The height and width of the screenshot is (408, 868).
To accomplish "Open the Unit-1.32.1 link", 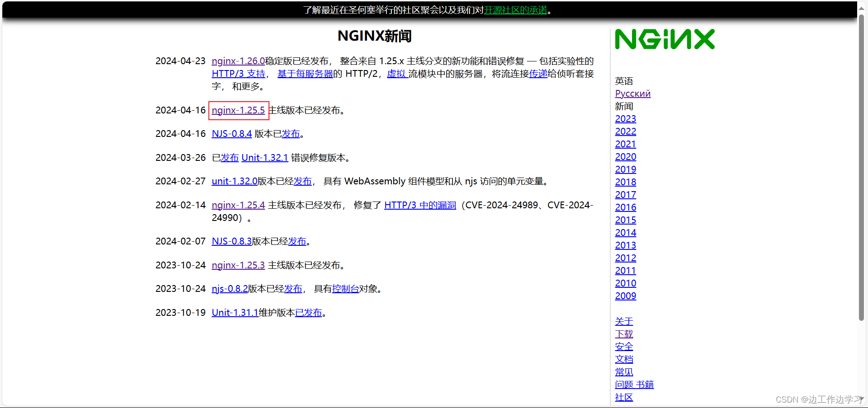I will pos(265,158).
